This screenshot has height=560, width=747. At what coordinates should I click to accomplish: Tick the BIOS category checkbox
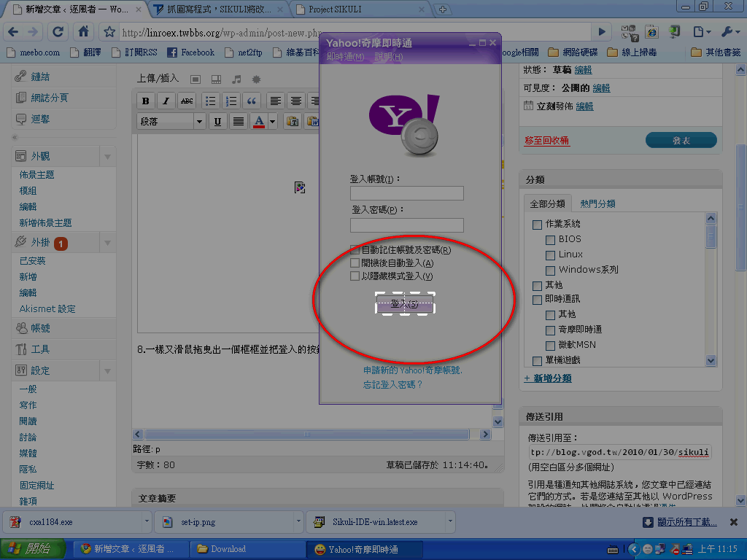(x=550, y=239)
